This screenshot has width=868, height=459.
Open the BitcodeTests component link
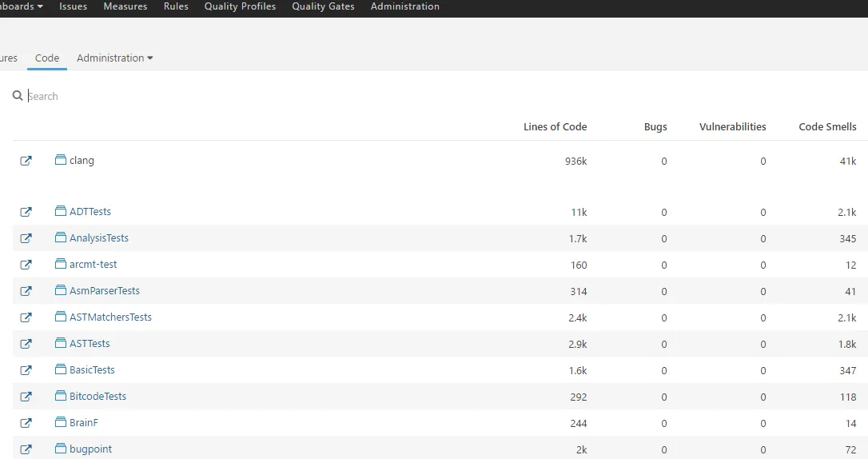(98, 397)
